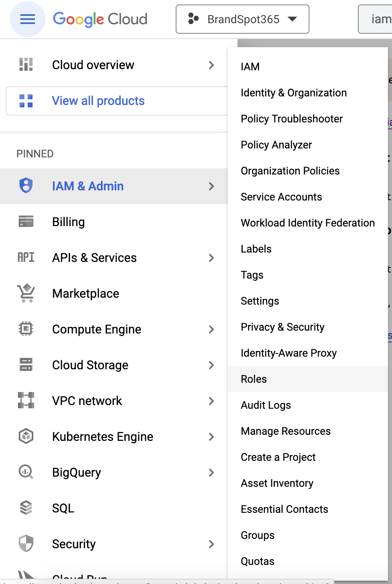
Task: Expand the Compute Engine submenu chevron
Action: pos(211,329)
